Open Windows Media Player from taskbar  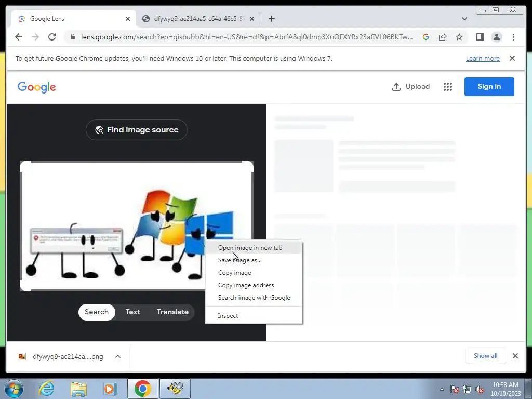(110, 389)
